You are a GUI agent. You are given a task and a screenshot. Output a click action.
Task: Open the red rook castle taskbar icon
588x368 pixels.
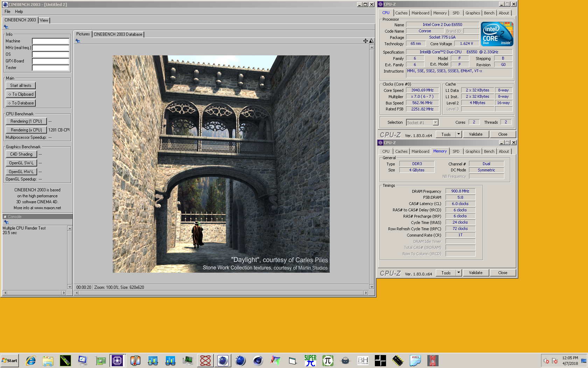(x=433, y=360)
